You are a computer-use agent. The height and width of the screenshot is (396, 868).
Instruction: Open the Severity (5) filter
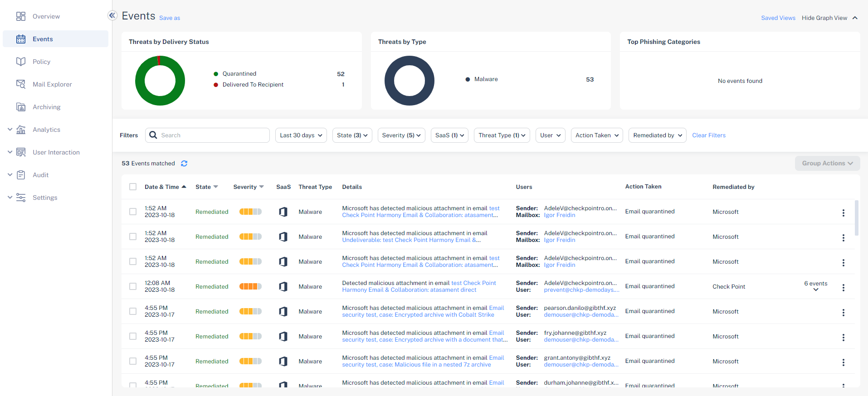coord(401,135)
